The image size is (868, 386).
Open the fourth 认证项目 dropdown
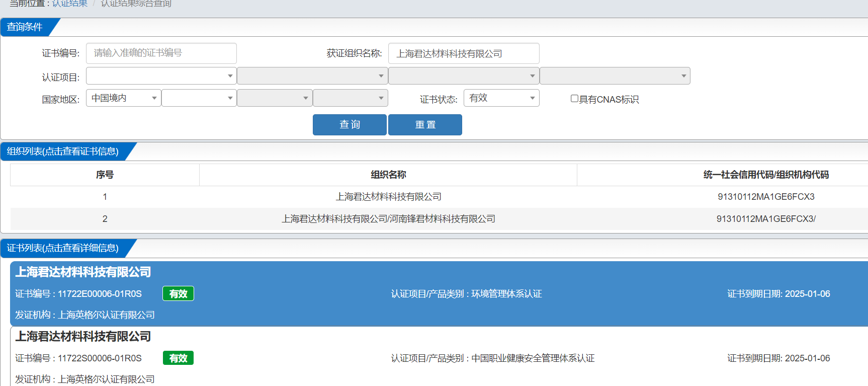coord(615,76)
